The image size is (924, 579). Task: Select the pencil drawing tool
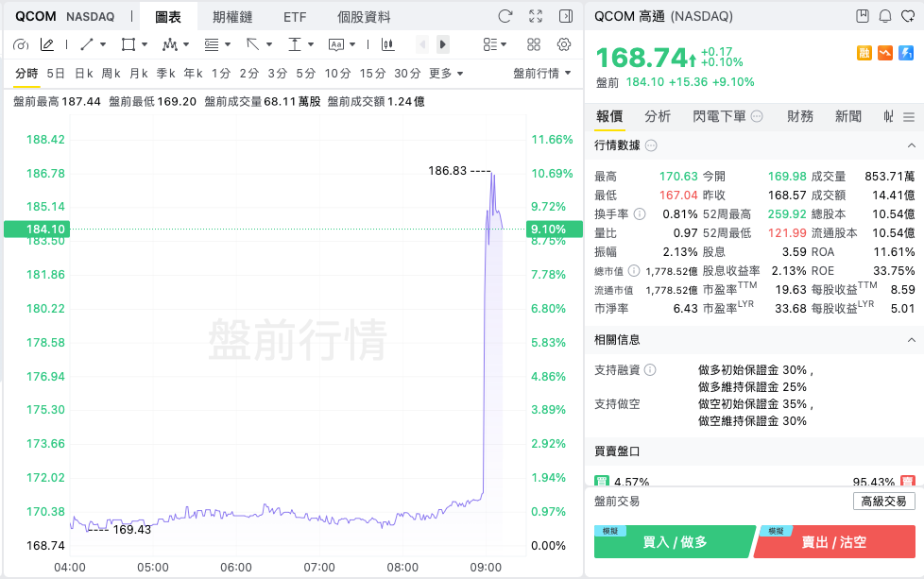point(47,44)
